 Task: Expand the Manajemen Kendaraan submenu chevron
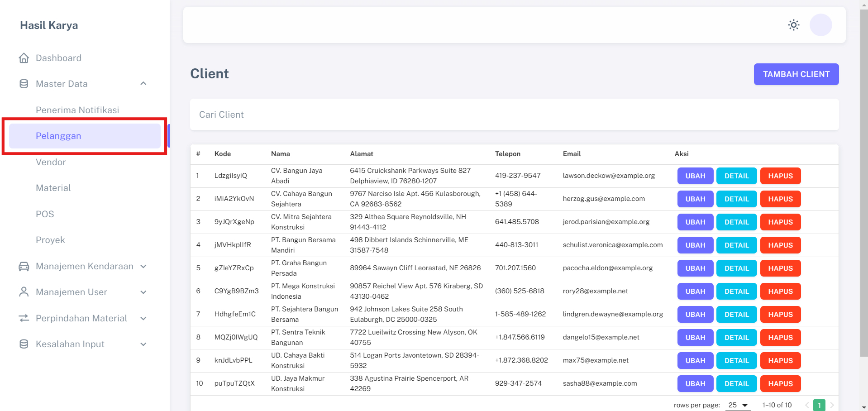pyautogui.click(x=143, y=267)
